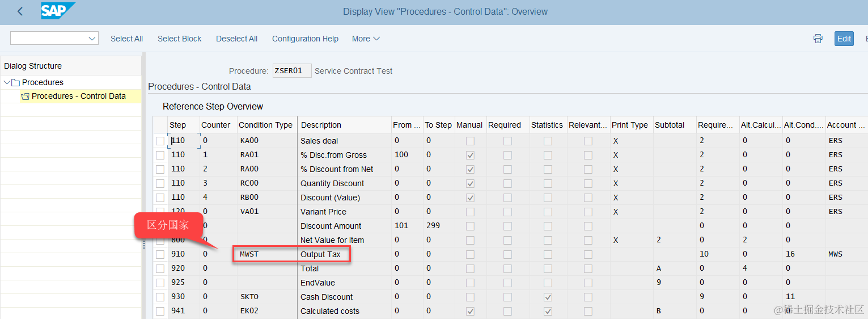Click the Print Type column header
868x319 pixels.
point(632,125)
